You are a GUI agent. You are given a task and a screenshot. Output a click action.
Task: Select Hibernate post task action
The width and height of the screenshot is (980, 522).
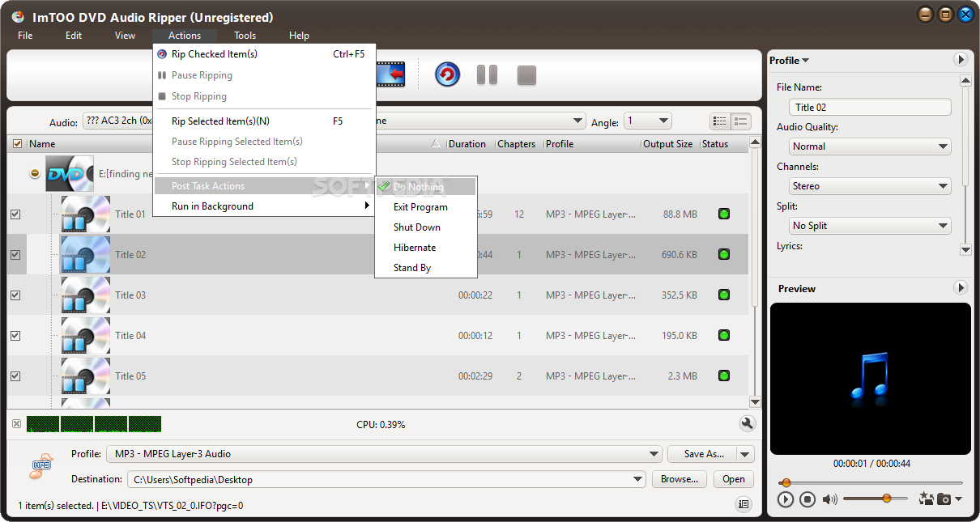pyautogui.click(x=426, y=248)
